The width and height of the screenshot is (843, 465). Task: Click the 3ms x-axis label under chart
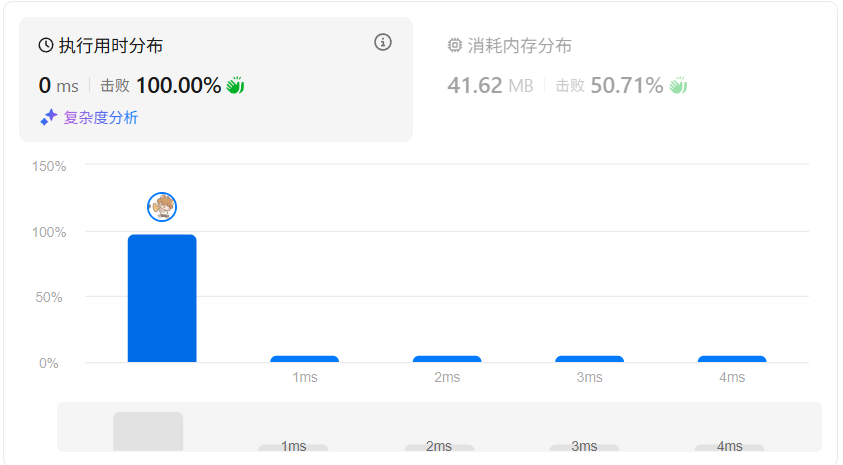[590, 377]
